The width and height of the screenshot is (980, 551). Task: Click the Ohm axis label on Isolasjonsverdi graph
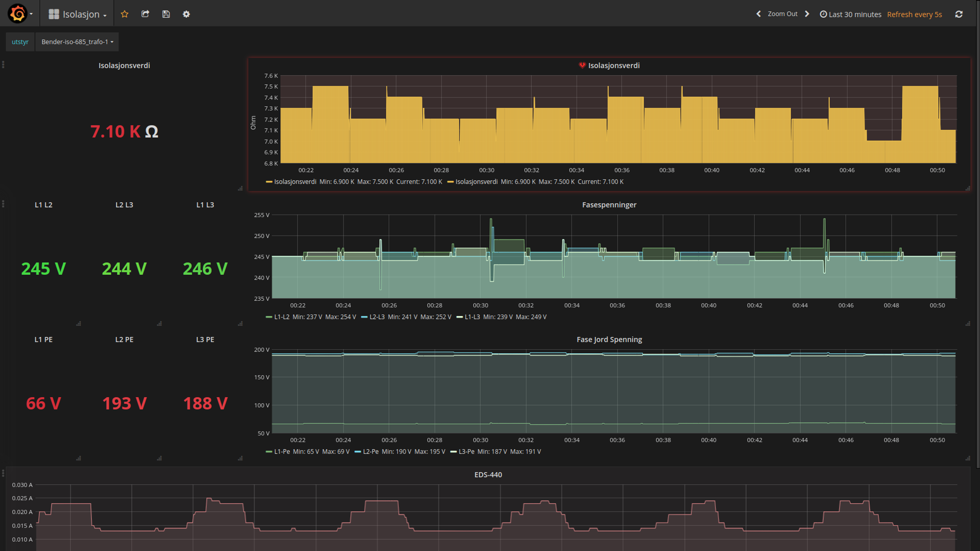[253, 122]
